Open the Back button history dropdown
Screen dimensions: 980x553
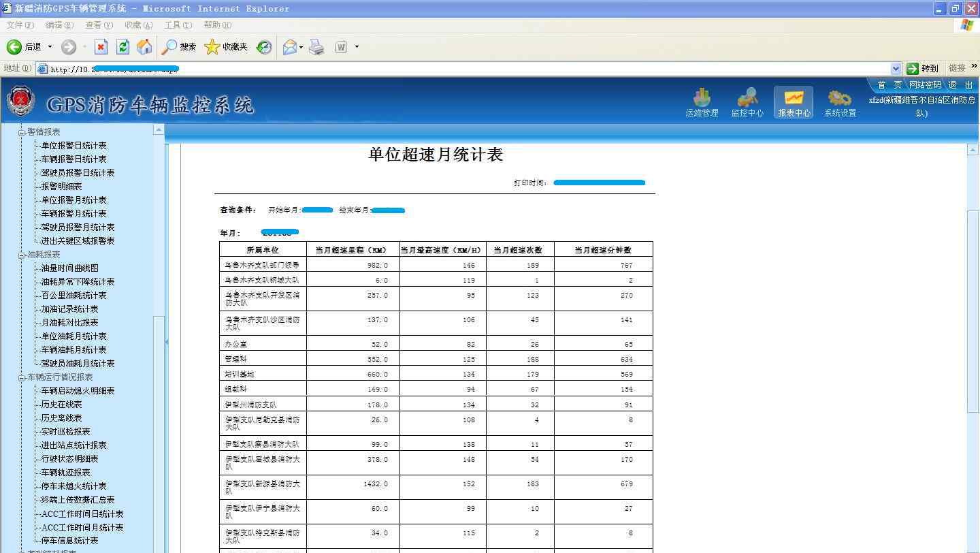coord(50,47)
